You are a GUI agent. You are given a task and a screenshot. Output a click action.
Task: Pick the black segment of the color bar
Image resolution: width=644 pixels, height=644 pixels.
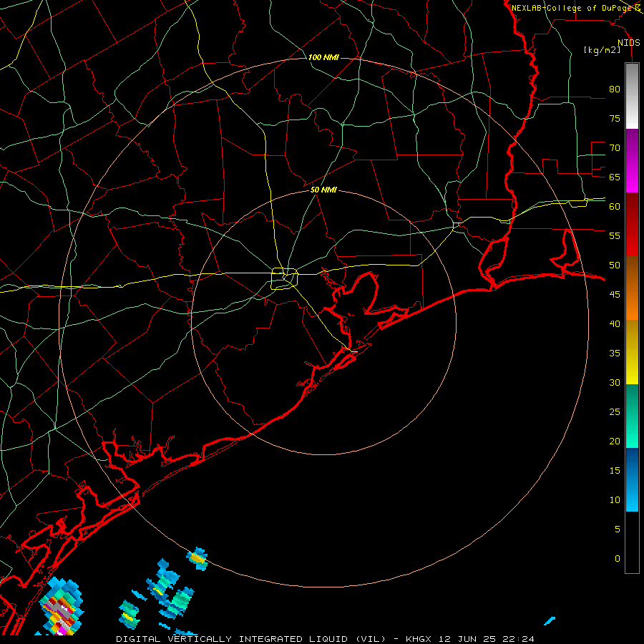click(x=632, y=542)
